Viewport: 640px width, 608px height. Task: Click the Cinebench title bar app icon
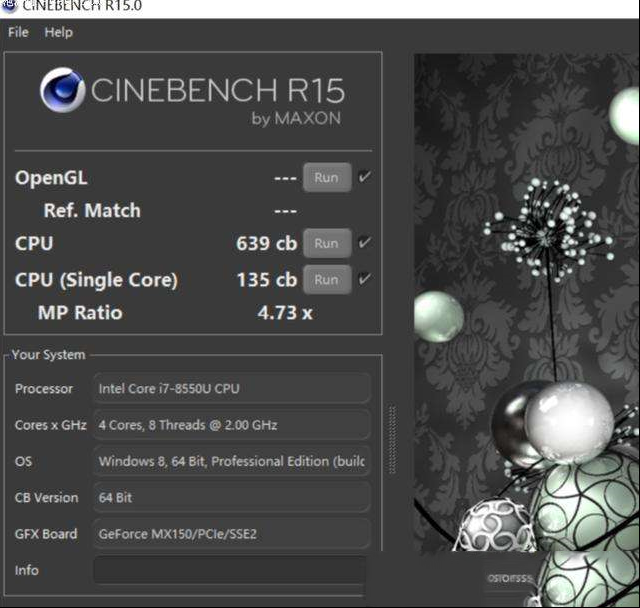coord(8,6)
